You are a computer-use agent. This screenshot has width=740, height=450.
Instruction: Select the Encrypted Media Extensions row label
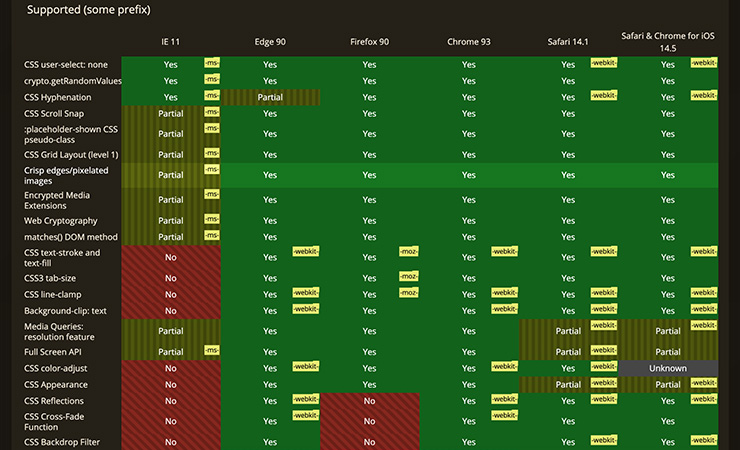(x=57, y=200)
